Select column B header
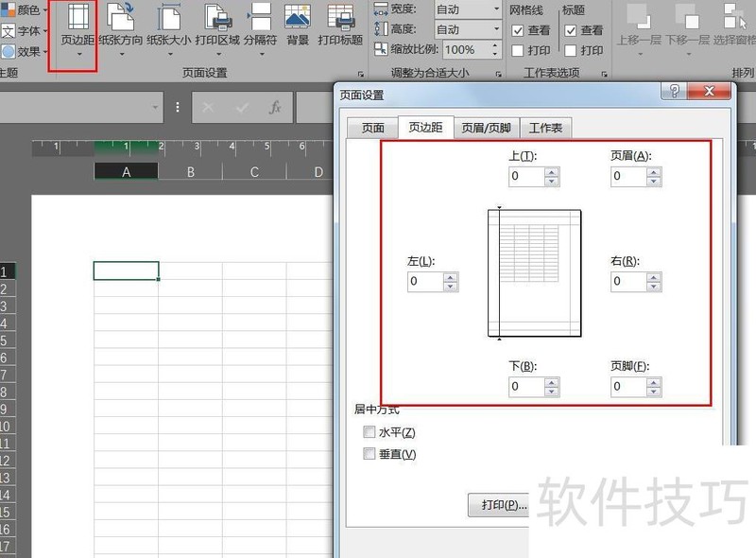Image resolution: width=756 pixels, height=558 pixels. point(190,172)
